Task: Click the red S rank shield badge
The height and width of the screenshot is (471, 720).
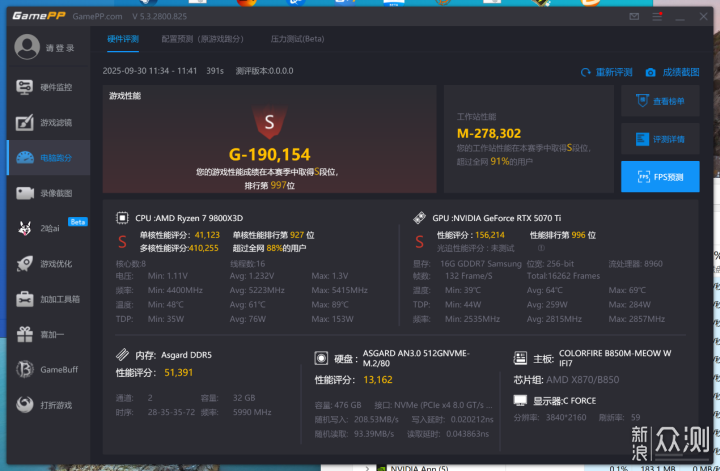Action: pyautogui.click(x=270, y=122)
